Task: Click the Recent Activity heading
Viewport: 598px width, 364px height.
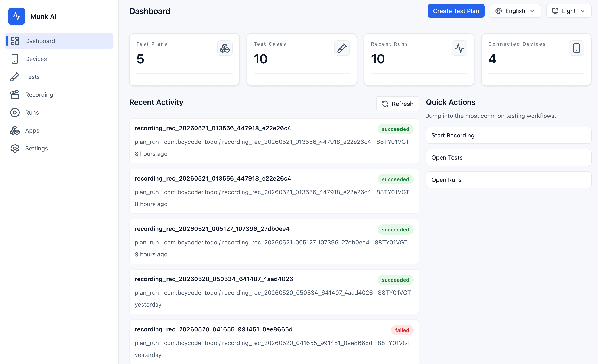Action: 156,102
